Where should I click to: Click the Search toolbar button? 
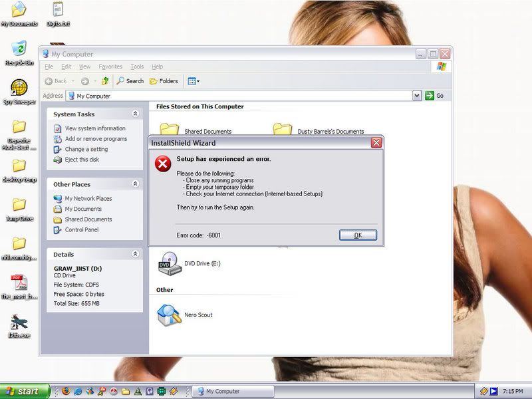[x=130, y=81]
